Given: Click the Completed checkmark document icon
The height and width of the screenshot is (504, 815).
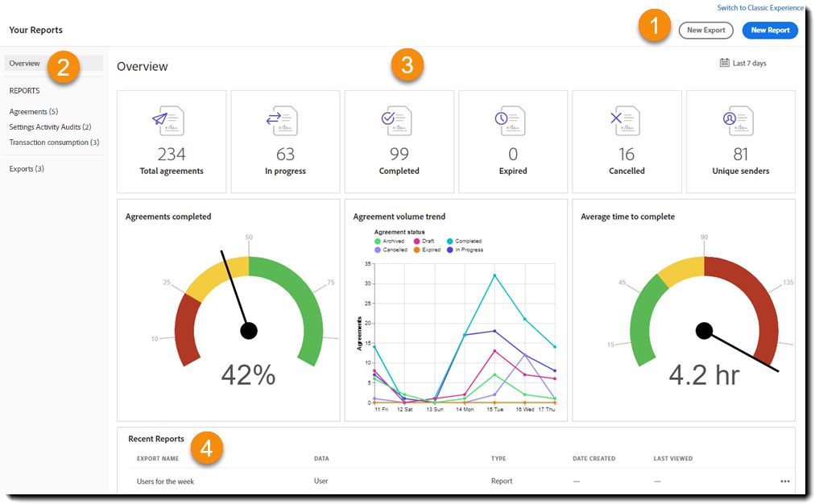Looking at the screenshot, I should pos(396,121).
